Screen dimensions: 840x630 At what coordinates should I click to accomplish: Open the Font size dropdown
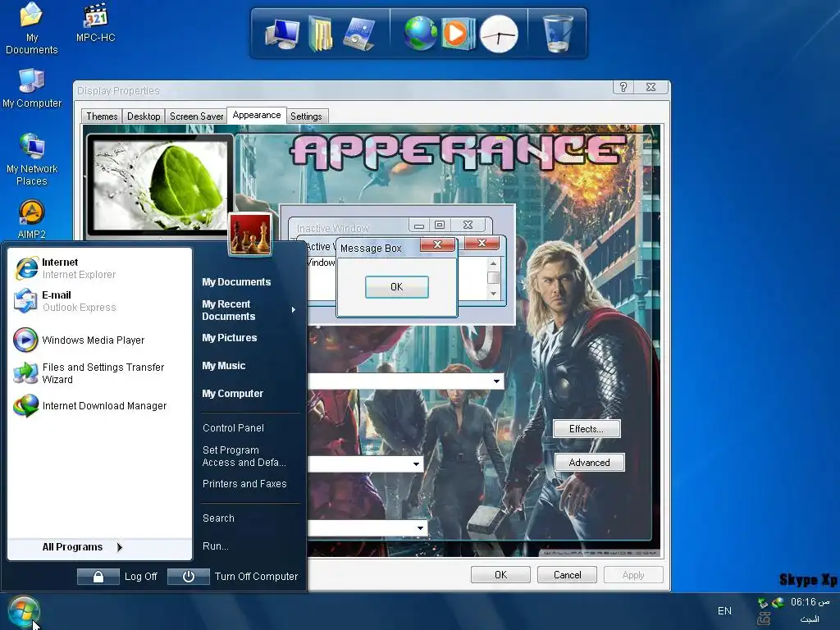coord(421,528)
